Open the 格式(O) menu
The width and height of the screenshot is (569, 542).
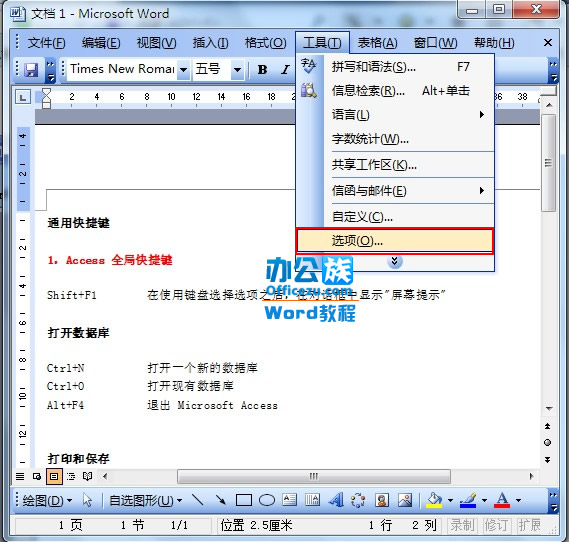266,43
